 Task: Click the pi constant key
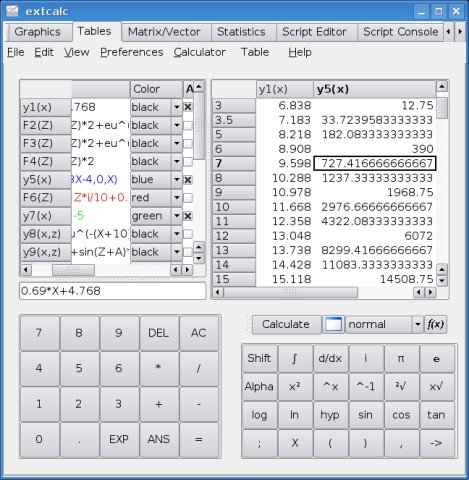click(x=401, y=359)
